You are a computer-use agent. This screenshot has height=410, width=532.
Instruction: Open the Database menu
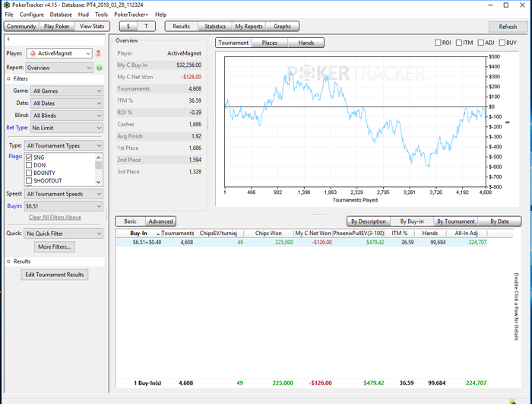click(61, 14)
